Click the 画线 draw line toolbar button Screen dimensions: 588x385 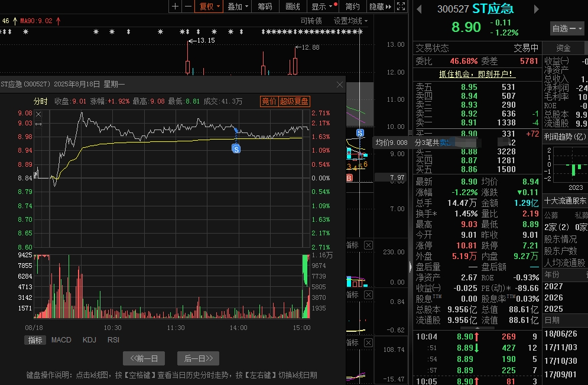pos(293,7)
